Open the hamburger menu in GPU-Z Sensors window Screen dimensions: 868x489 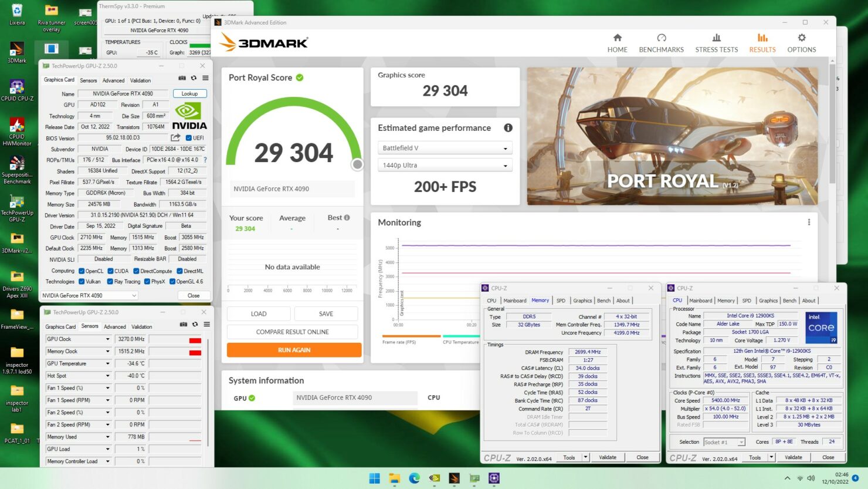click(206, 324)
